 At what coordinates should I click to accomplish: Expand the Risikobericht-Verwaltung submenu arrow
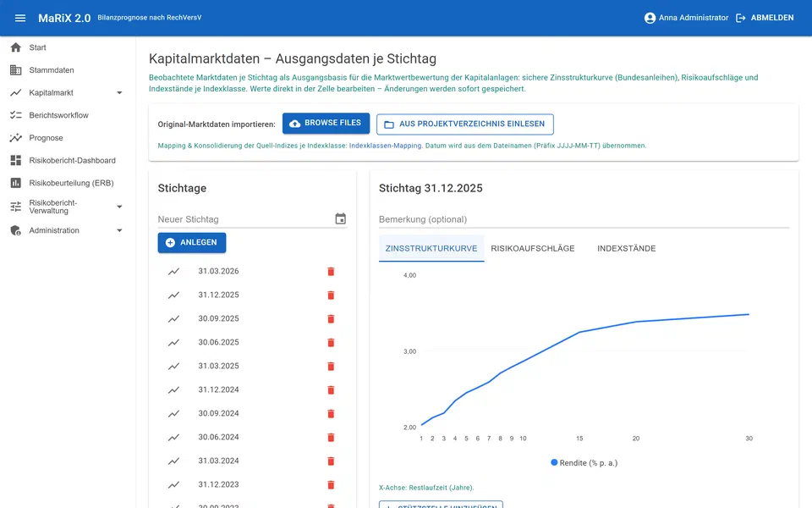pyautogui.click(x=119, y=207)
